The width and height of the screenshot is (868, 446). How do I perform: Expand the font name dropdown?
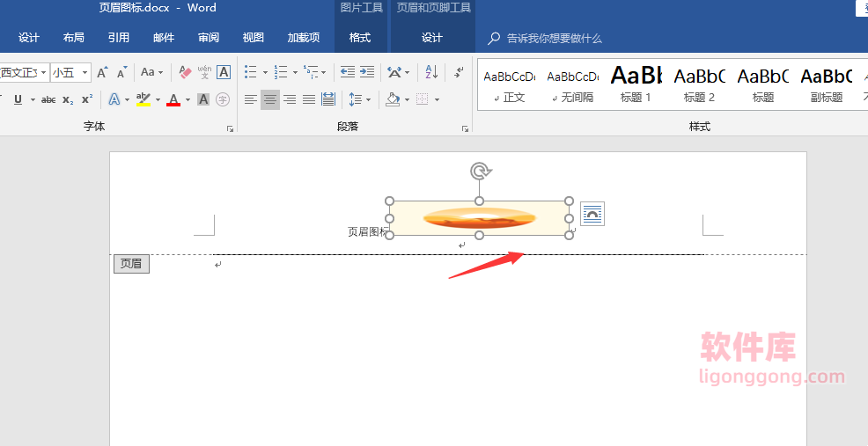[44, 72]
